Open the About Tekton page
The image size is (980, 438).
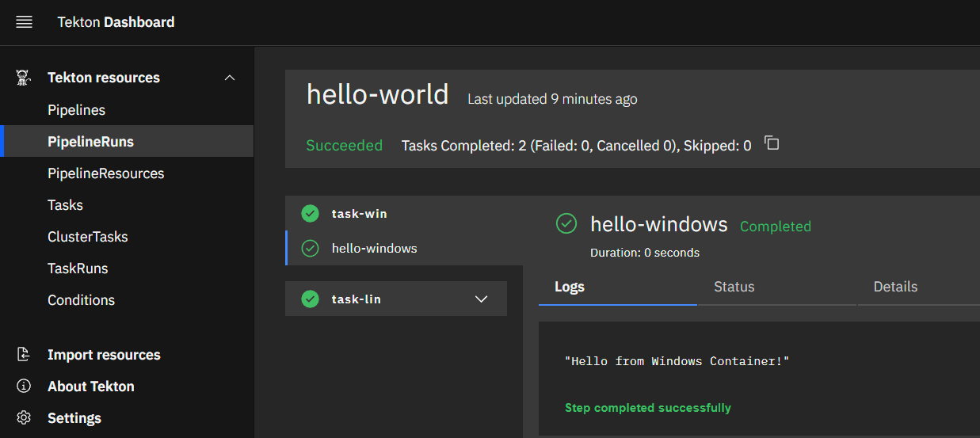pyautogui.click(x=127, y=387)
